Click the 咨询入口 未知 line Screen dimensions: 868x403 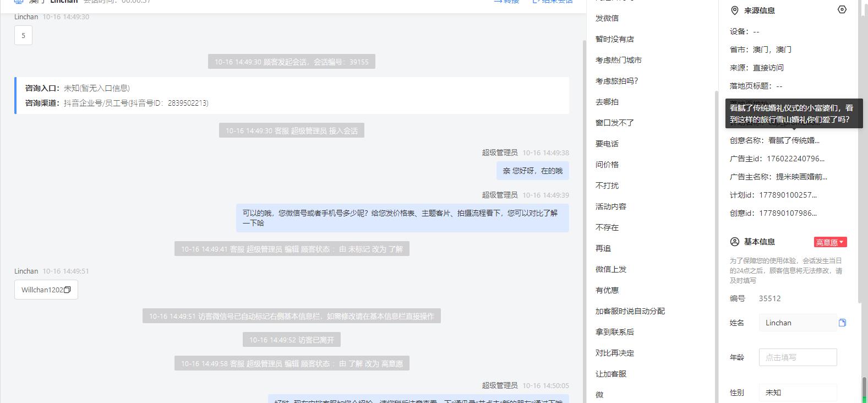click(x=78, y=88)
